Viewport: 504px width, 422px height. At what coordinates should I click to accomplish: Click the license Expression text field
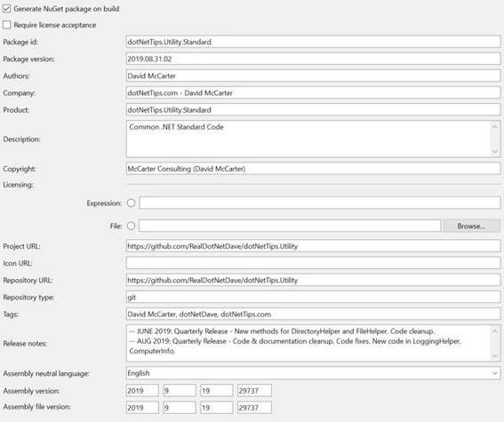(319, 203)
